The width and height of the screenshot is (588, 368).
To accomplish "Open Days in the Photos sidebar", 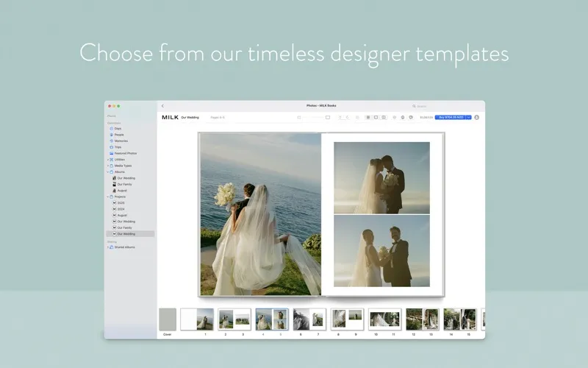I will tap(115, 128).
